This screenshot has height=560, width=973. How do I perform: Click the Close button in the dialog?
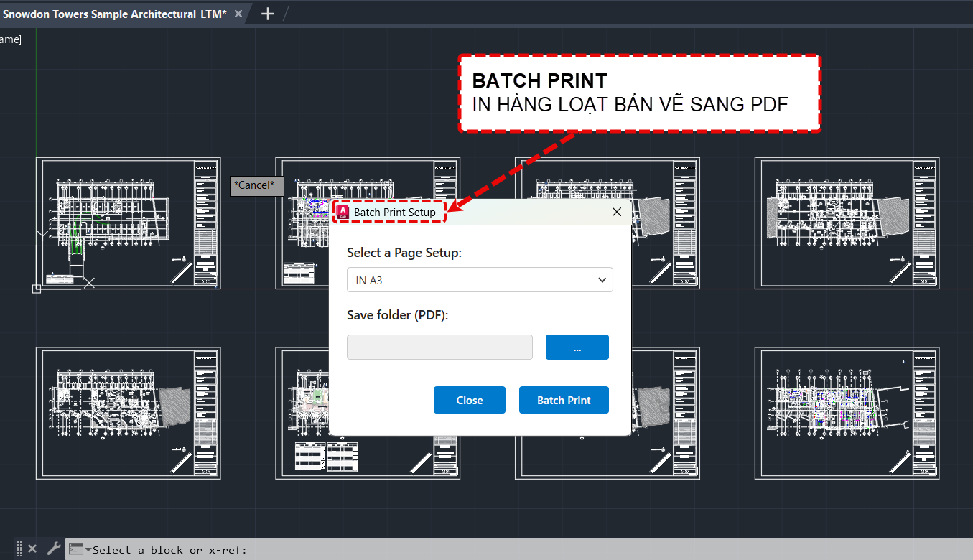point(469,400)
